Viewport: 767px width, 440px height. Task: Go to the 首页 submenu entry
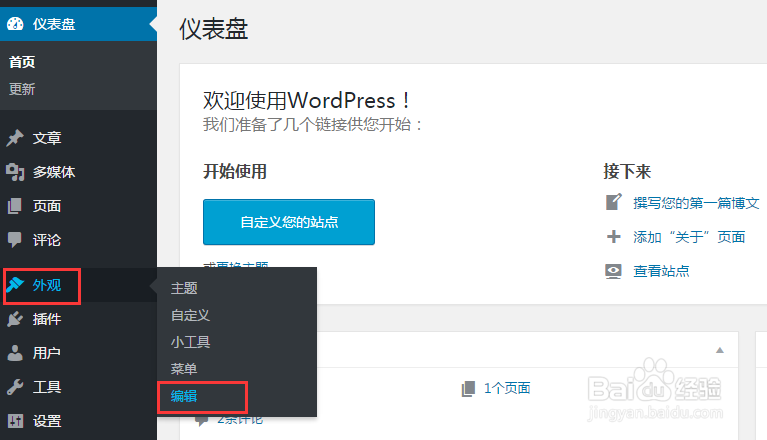tap(22, 62)
